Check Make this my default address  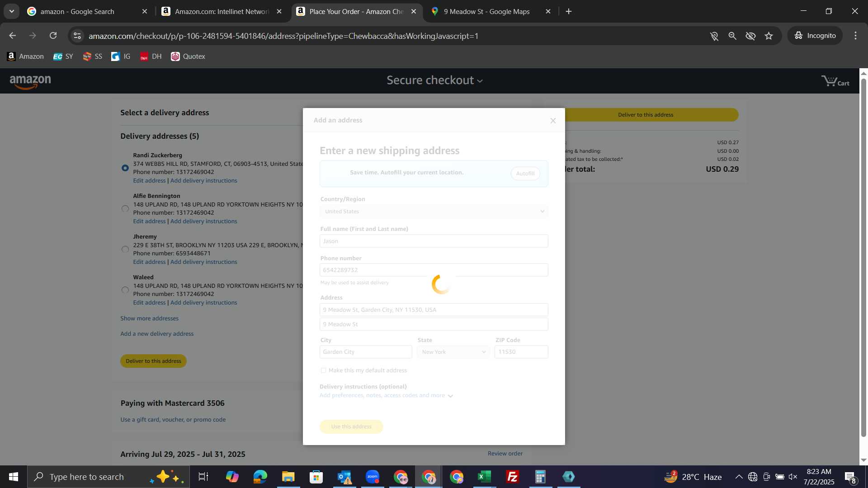click(323, 371)
